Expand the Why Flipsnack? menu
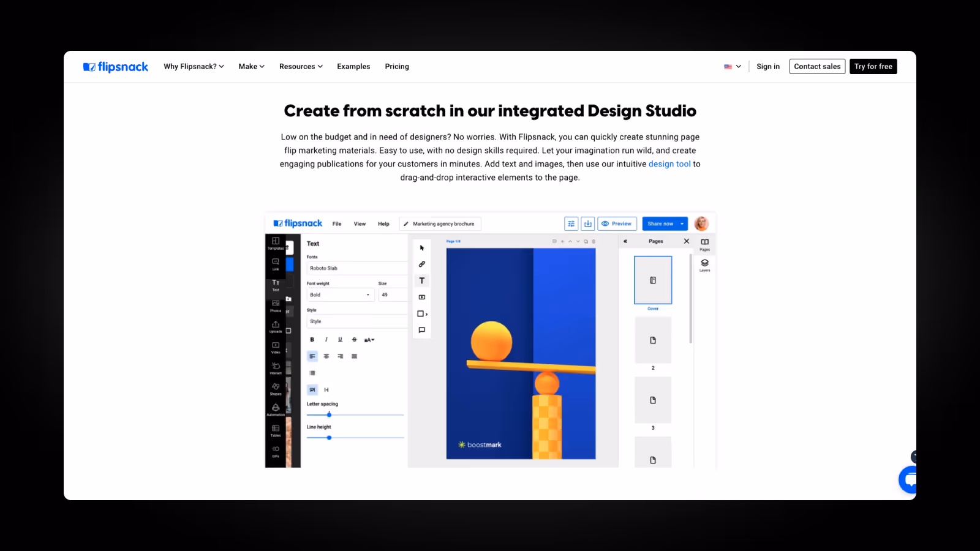Image resolution: width=980 pixels, height=551 pixels. (194, 67)
